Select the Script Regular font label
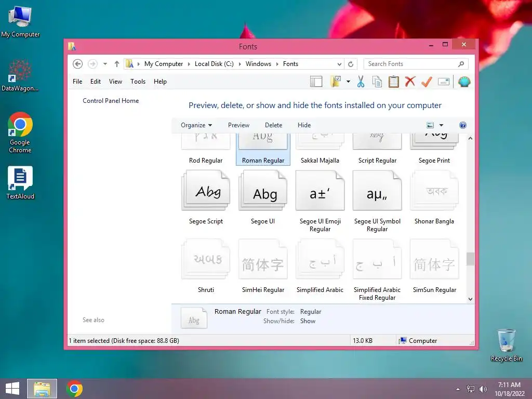Image resolution: width=532 pixels, height=399 pixels. point(377,161)
